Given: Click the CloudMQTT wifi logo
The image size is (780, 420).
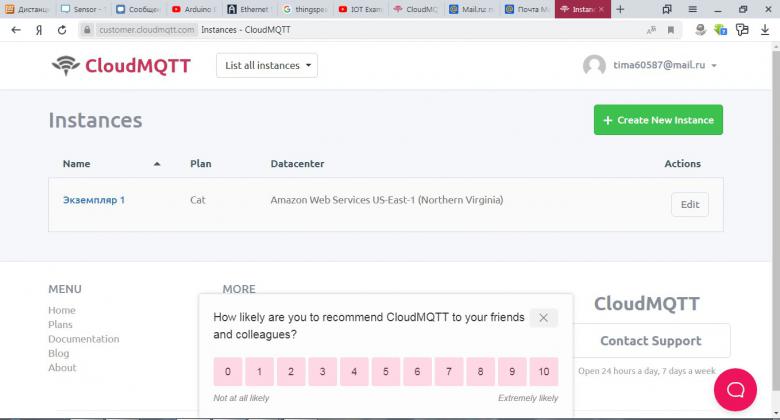Looking at the screenshot, I should pos(66,65).
